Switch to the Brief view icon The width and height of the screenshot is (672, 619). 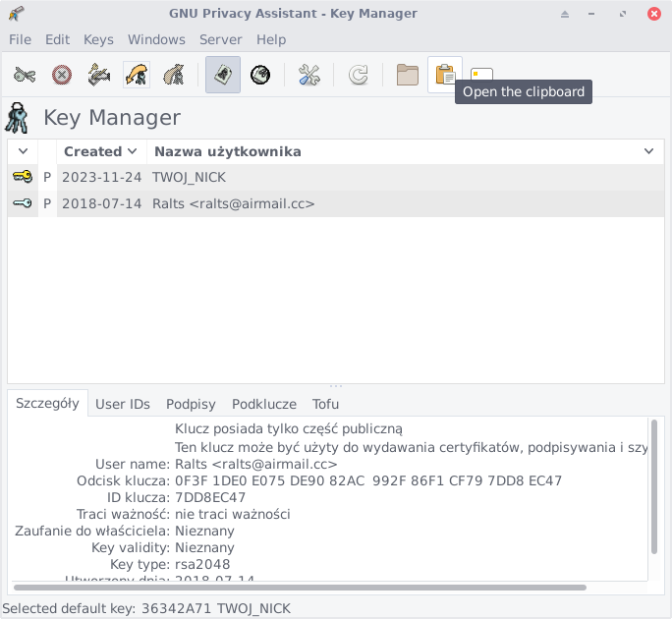click(260, 75)
